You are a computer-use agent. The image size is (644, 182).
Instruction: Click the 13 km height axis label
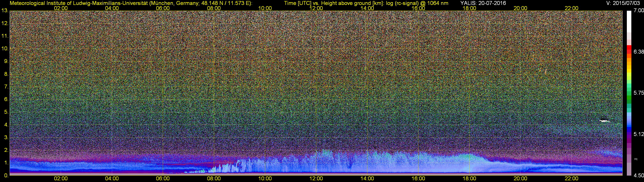(5, 10)
